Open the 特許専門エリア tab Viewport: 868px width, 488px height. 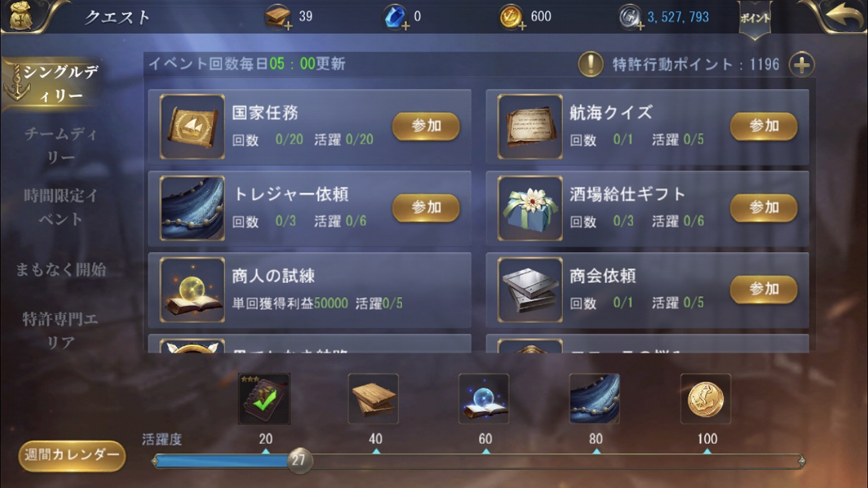click(x=61, y=331)
